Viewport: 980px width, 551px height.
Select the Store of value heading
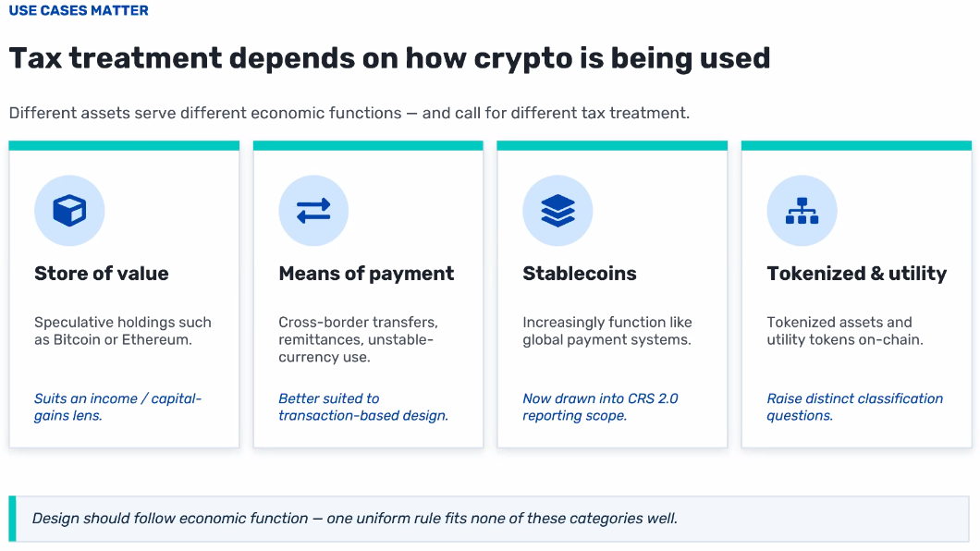pos(102,274)
